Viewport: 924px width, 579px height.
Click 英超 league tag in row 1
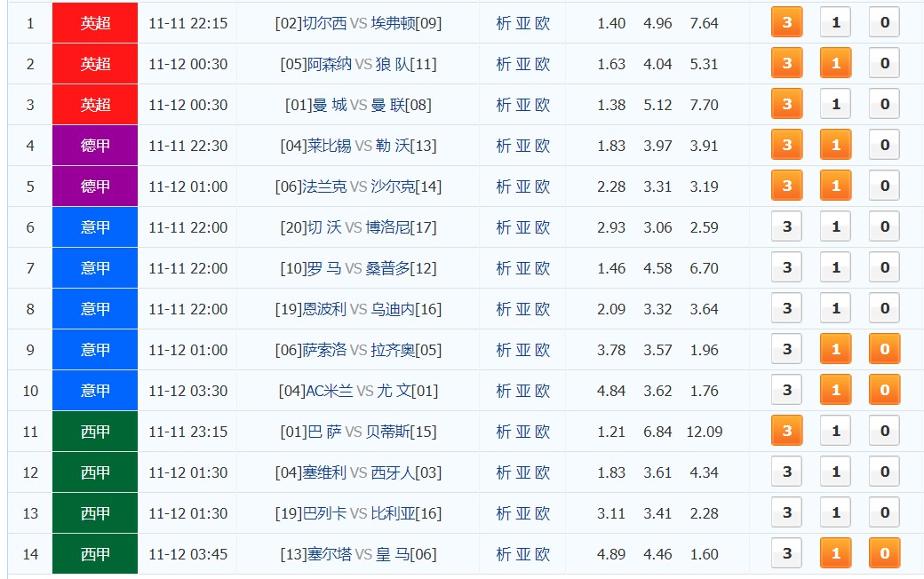click(95, 22)
